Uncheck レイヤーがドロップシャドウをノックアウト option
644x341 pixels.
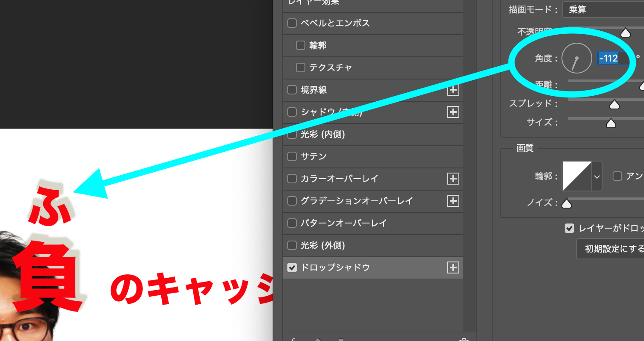coord(569,228)
